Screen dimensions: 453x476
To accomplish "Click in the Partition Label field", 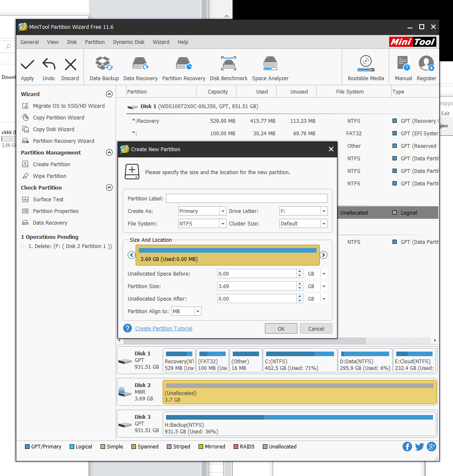I will click(x=247, y=198).
